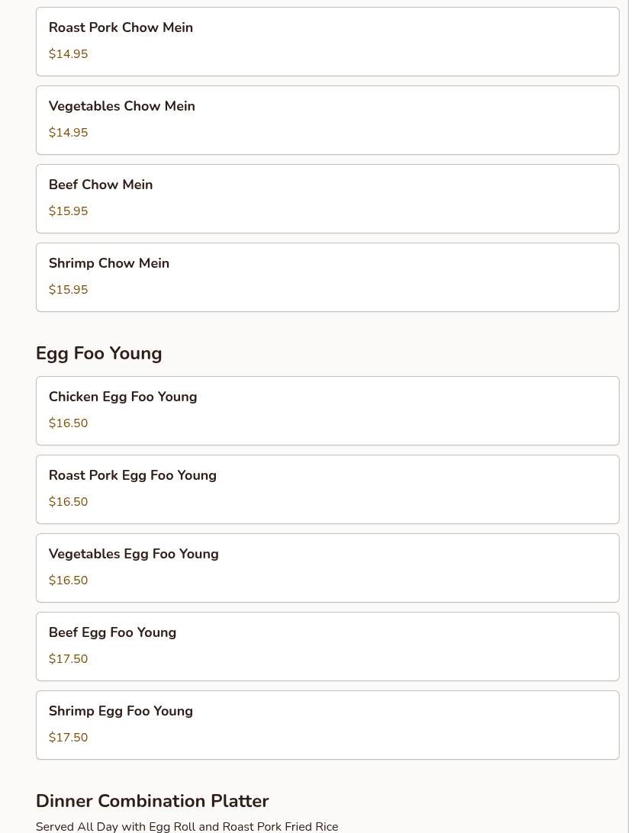Click the $14.95 price under Roast Pork Chow Mein
This screenshot has height=833, width=644.
tap(69, 54)
